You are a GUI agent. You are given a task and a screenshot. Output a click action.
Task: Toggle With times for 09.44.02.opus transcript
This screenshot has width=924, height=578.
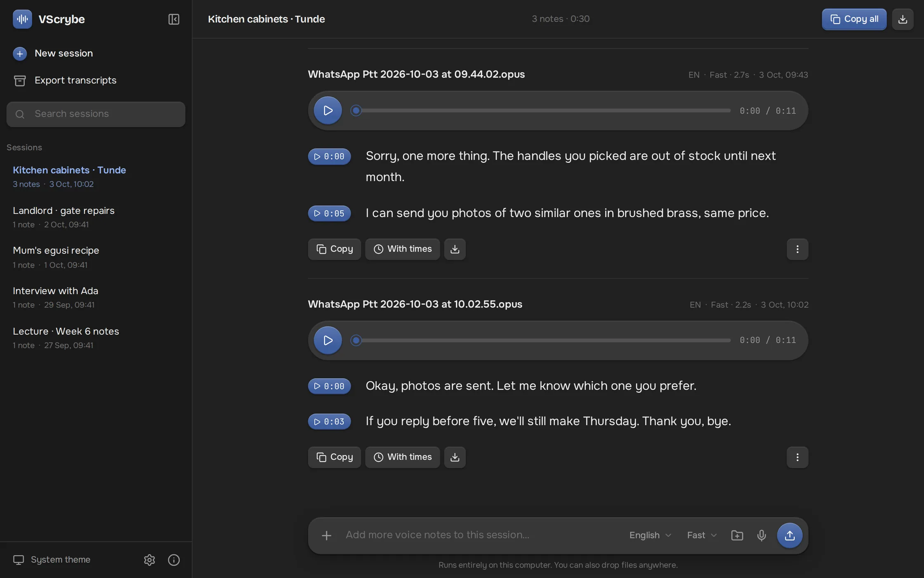click(x=403, y=249)
